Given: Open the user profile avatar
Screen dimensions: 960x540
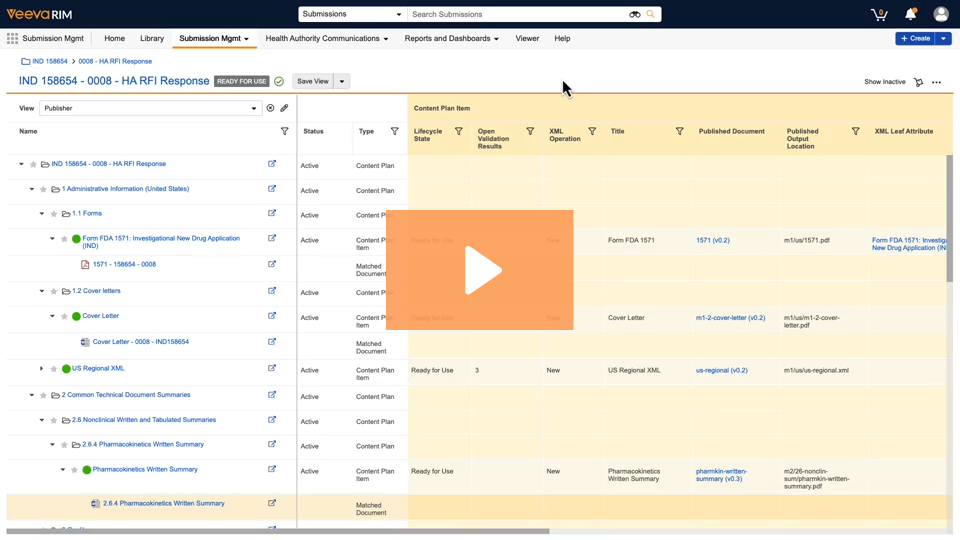Looking at the screenshot, I should coord(941,14).
